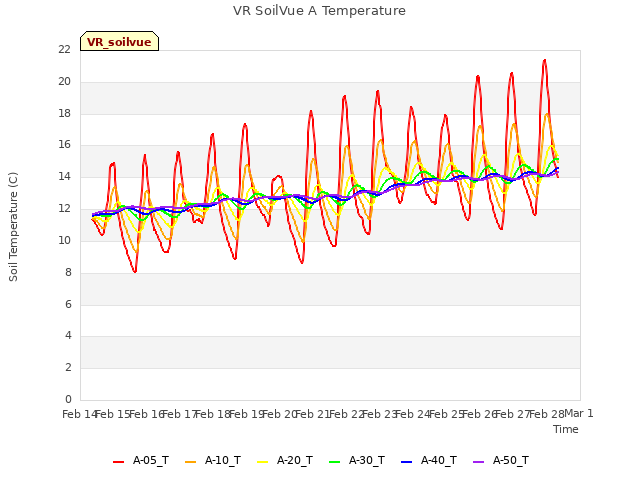Viewport: 640px width, 480px height.
Task: Click the Soil Temperature (C) axis title
Action: coord(13,227)
